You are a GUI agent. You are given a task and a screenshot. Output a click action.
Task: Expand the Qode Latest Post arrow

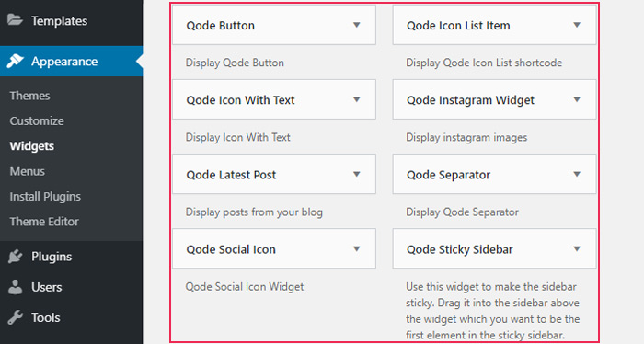(357, 175)
